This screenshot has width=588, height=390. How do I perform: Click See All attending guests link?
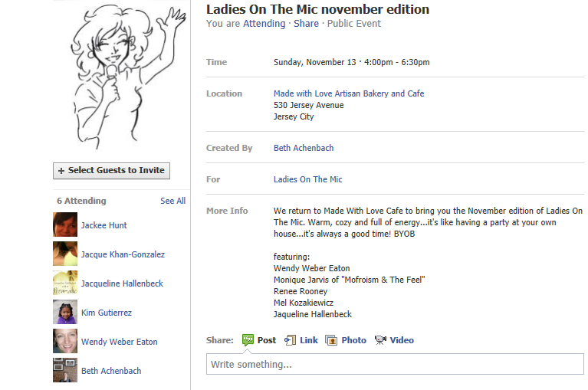[172, 201]
